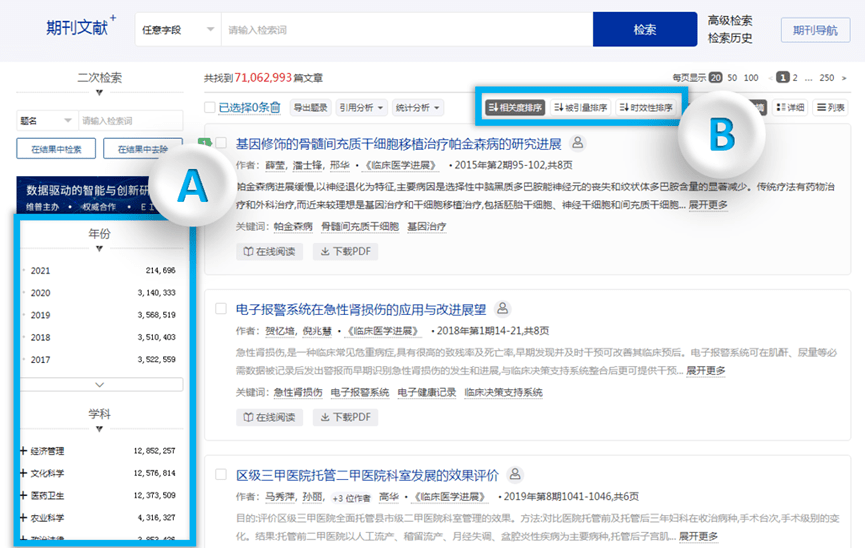Click the person icon after the 电子报警系统 title
The width and height of the screenshot is (865, 548).
coord(503,308)
